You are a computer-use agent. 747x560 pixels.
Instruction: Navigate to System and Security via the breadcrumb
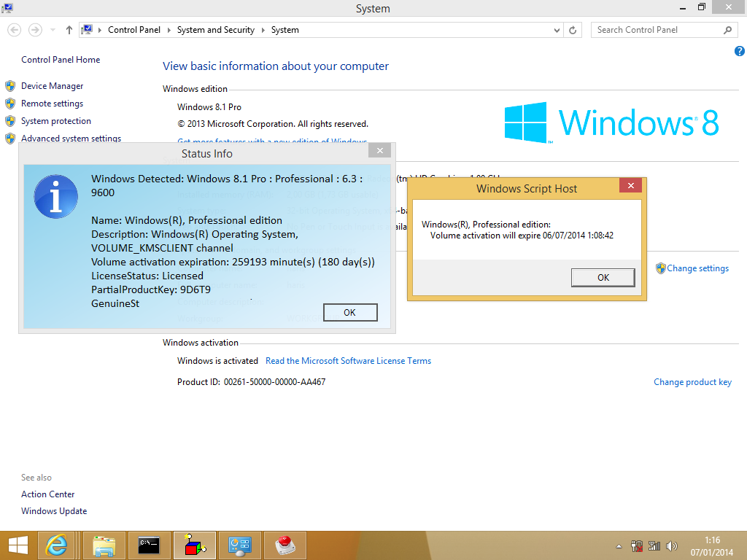pos(215,30)
